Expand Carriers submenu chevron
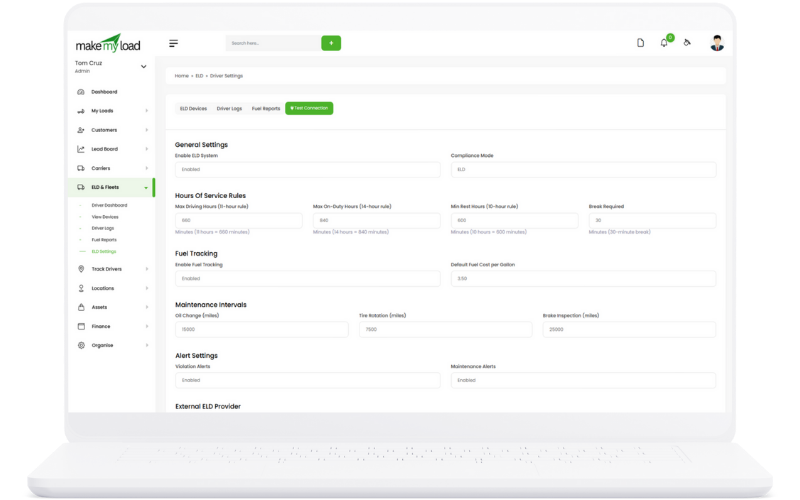Screen dimensions: 800x500 pyautogui.click(x=146, y=168)
